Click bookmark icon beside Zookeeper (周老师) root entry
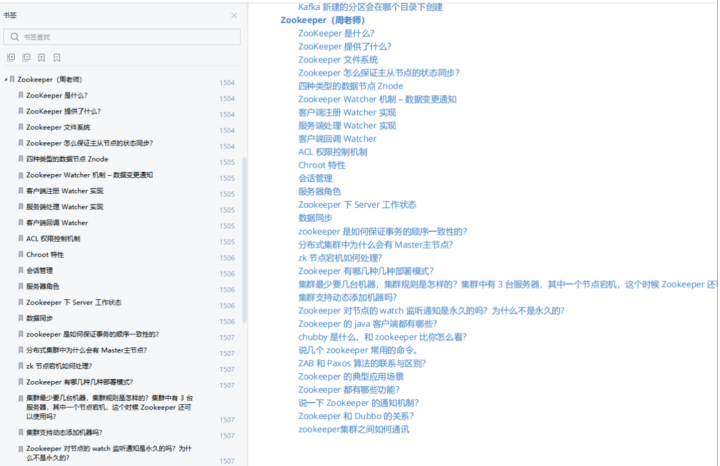The image size is (720, 466). (x=12, y=79)
